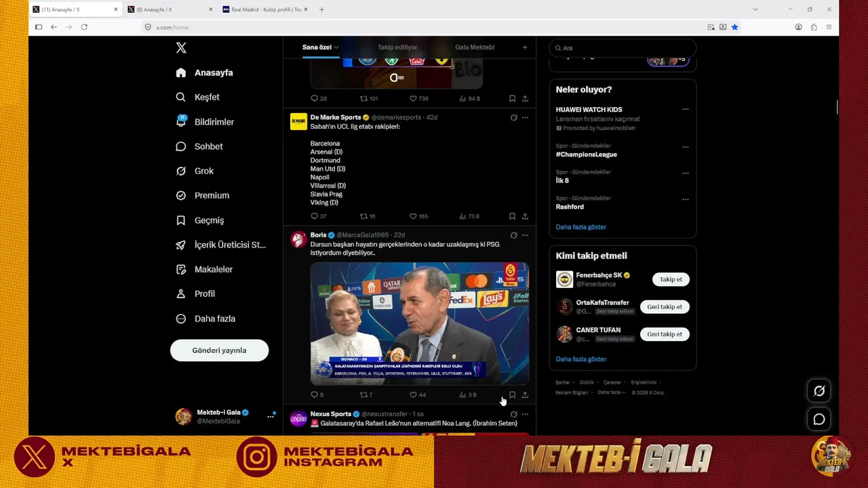The width and height of the screenshot is (868, 488).
Task: Show more trends under Neler oluyor?
Action: pyautogui.click(x=581, y=227)
